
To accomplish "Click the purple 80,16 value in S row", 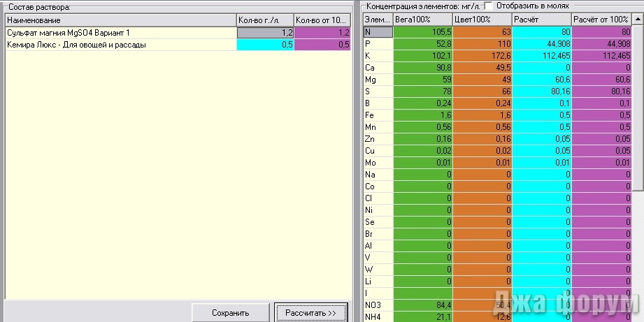I will point(601,92).
